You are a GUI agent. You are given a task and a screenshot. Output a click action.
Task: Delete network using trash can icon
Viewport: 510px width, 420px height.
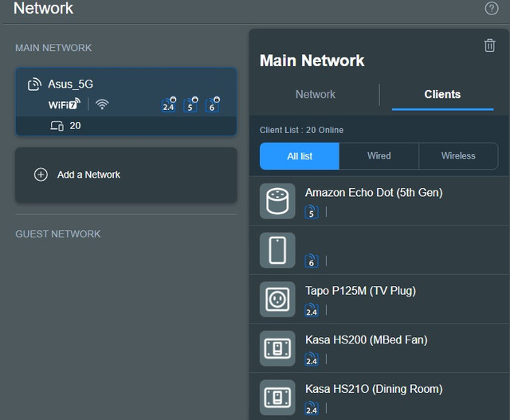click(x=489, y=45)
